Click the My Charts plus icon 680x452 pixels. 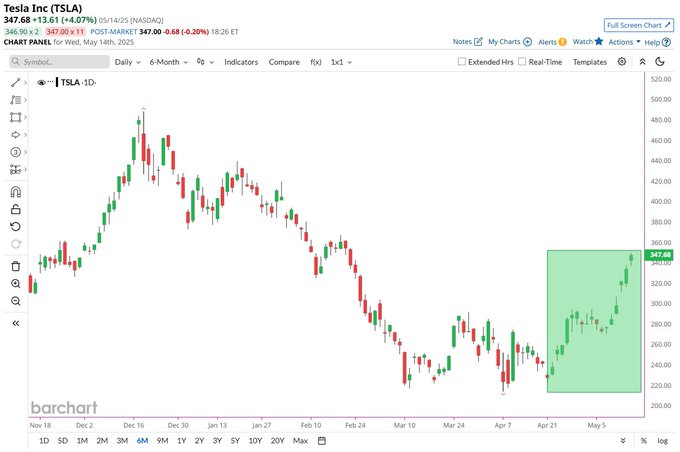pos(527,42)
